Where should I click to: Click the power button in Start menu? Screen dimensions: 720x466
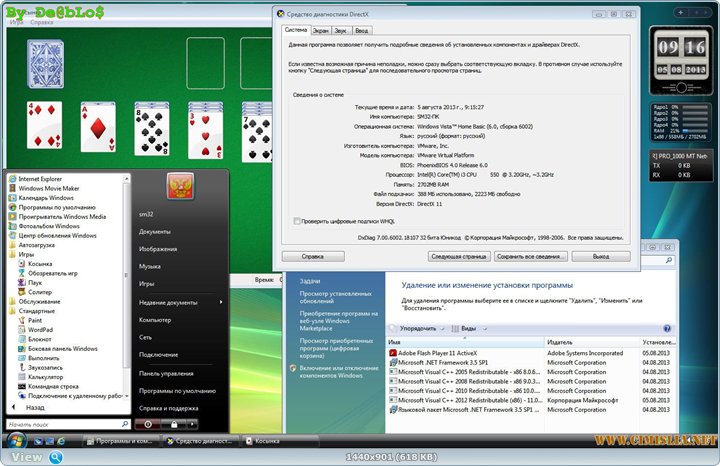tap(147, 424)
